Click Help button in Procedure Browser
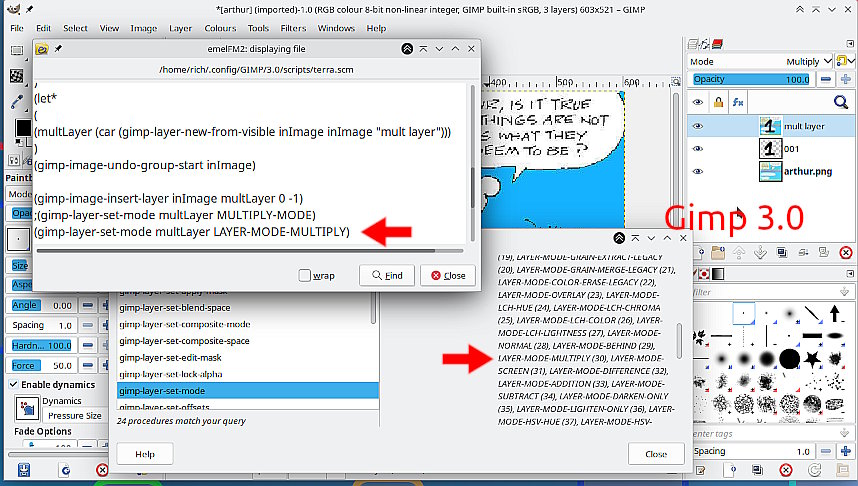 point(145,454)
